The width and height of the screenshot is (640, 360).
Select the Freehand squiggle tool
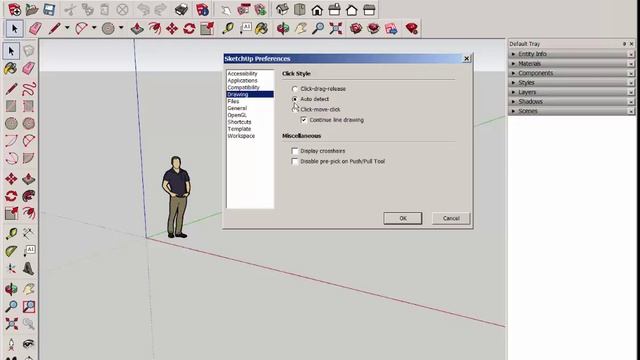click(29, 89)
